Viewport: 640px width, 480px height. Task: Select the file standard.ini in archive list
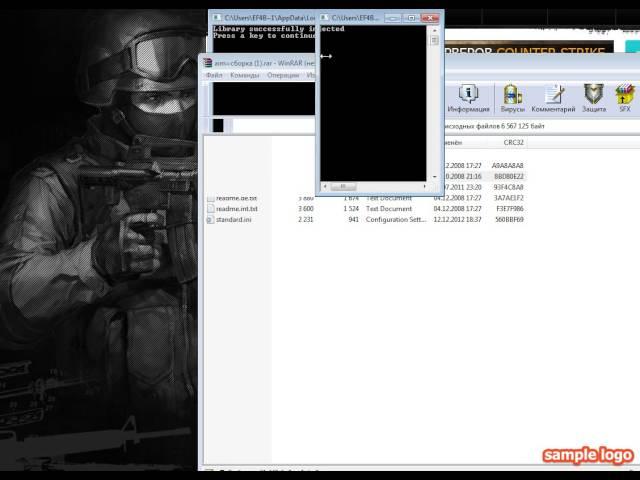point(233,220)
